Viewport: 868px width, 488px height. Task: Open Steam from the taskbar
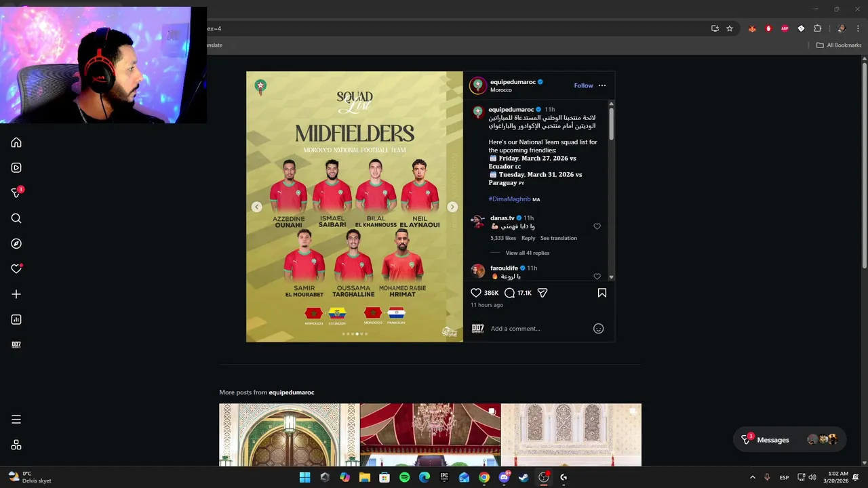tap(524, 477)
